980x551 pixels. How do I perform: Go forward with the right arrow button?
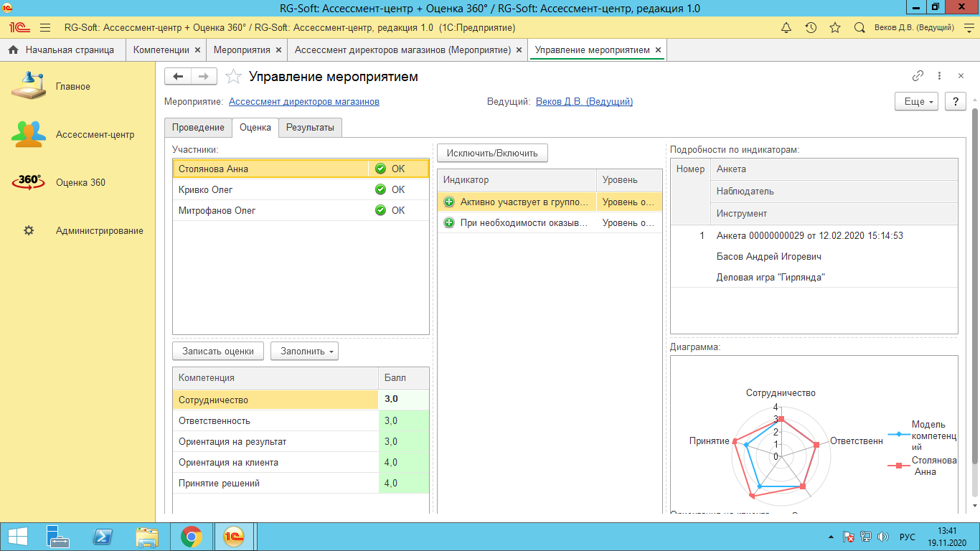(204, 76)
